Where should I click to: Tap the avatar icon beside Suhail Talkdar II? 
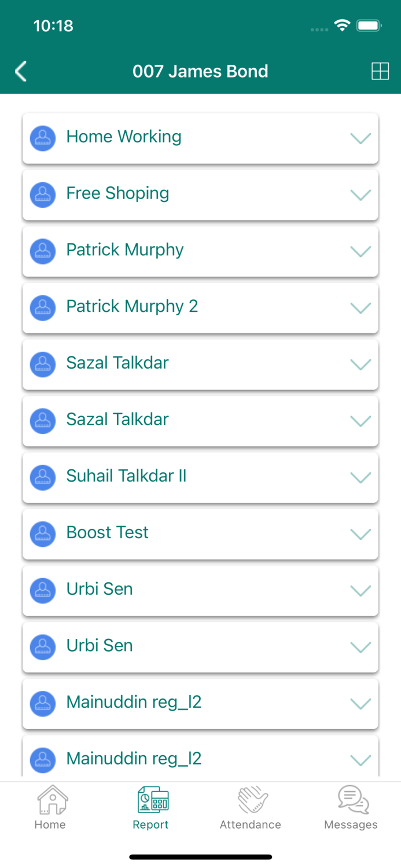[x=42, y=477]
